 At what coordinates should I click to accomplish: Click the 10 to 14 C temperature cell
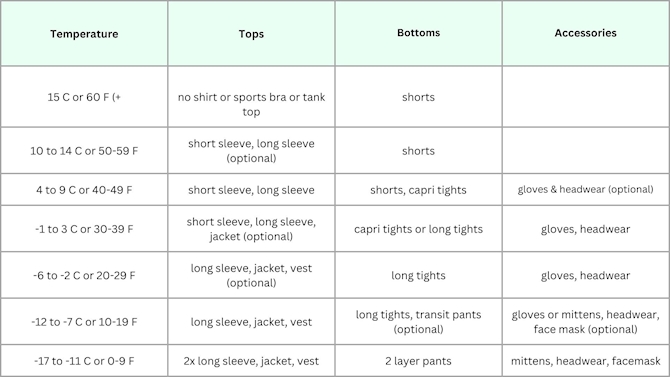tap(84, 150)
